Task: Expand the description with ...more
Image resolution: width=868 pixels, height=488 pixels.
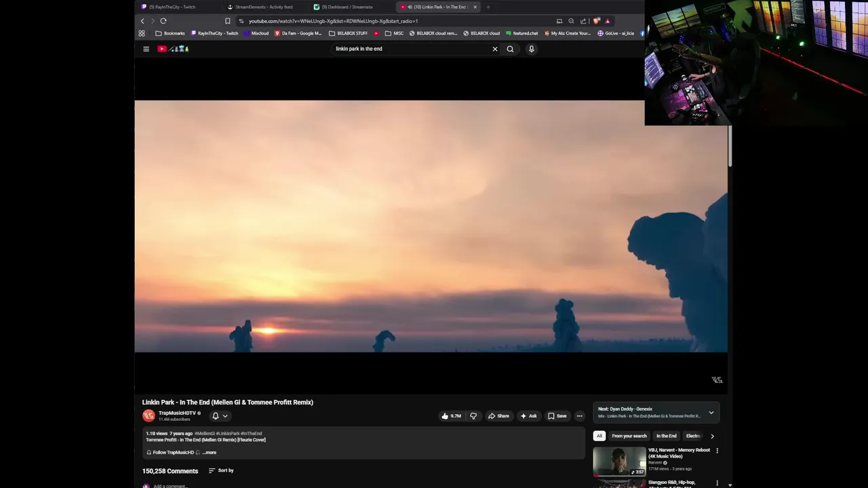Action: [x=210, y=453]
